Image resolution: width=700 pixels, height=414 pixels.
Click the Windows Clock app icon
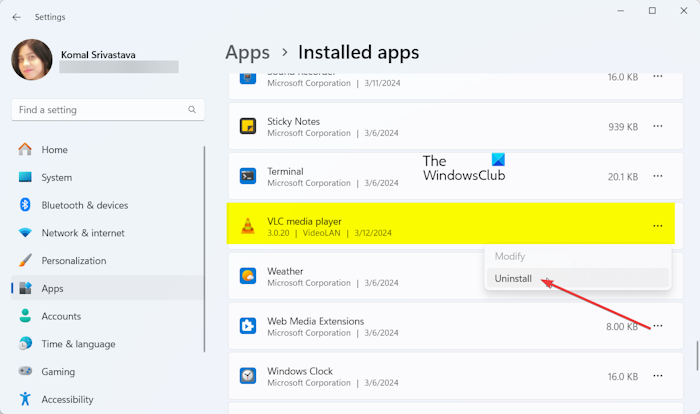(x=248, y=376)
